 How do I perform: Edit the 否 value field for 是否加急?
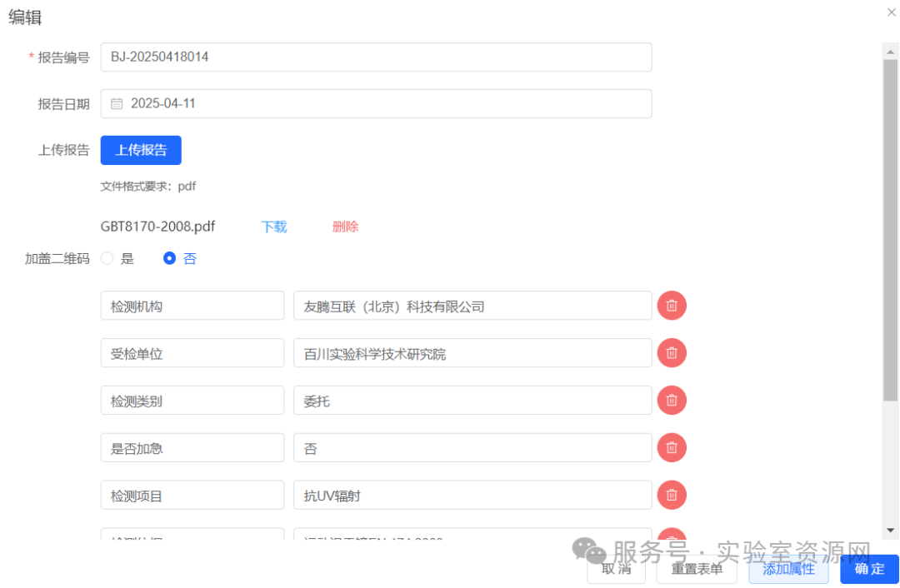tap(472, 447)
